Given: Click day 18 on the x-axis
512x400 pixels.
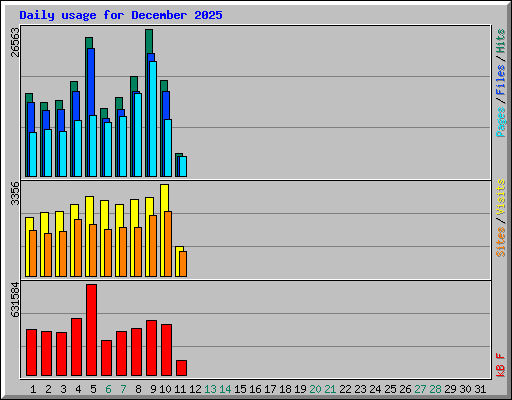Looking at the screenshot, I should pyautogui.click(x=285, y=389).
